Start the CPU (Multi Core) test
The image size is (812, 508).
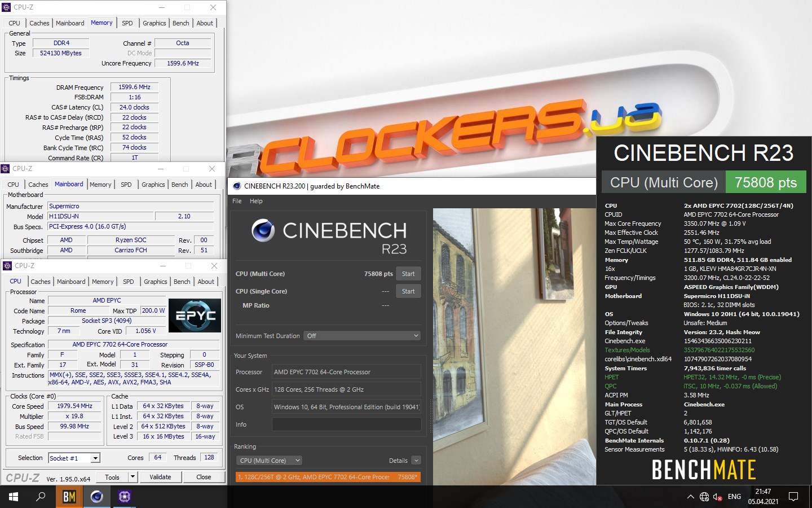pyautogui.click(x=408, y=274)
